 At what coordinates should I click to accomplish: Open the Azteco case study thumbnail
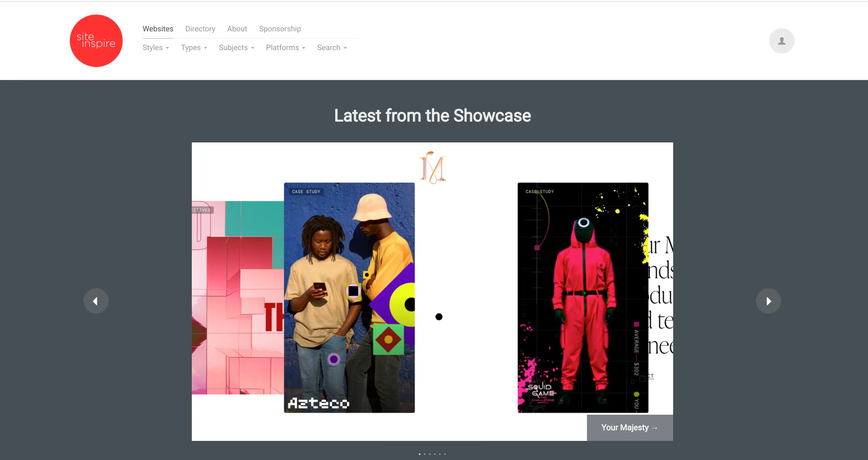[349, 297]
